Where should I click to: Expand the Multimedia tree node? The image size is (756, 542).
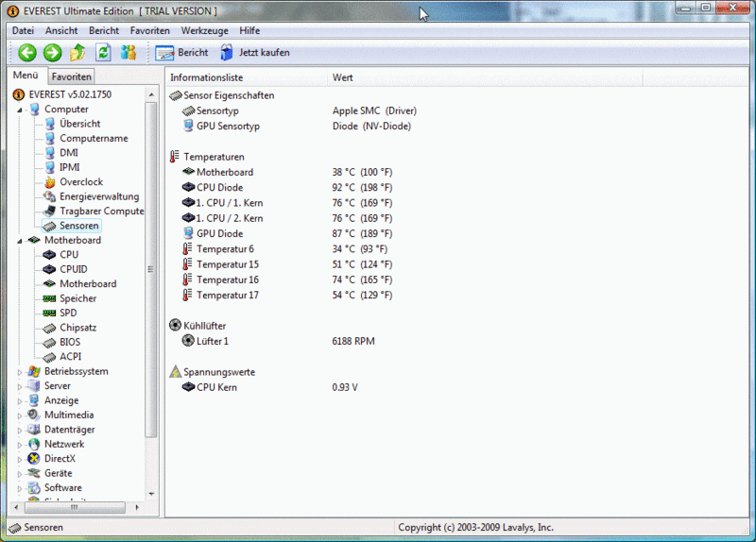tap(20, 415)
